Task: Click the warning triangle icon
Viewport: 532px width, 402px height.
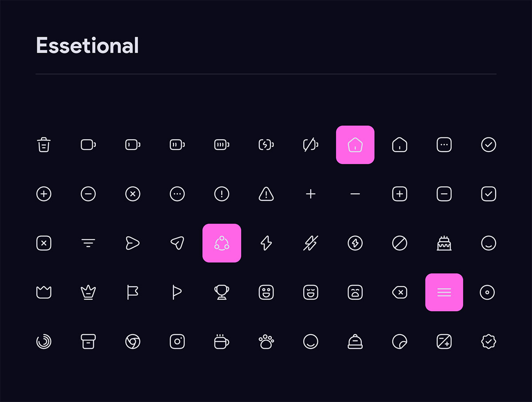Action: point(266,194)
